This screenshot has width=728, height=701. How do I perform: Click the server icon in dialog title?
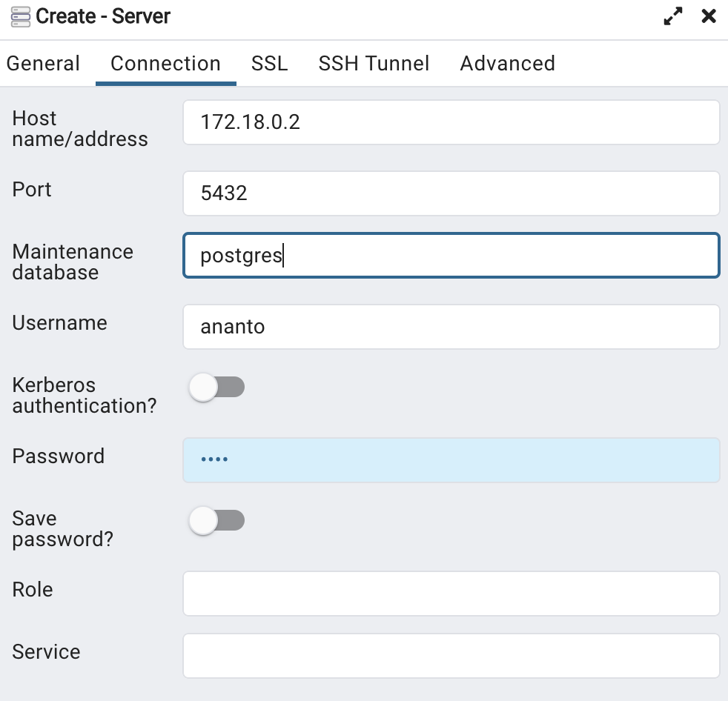(21, 17)
